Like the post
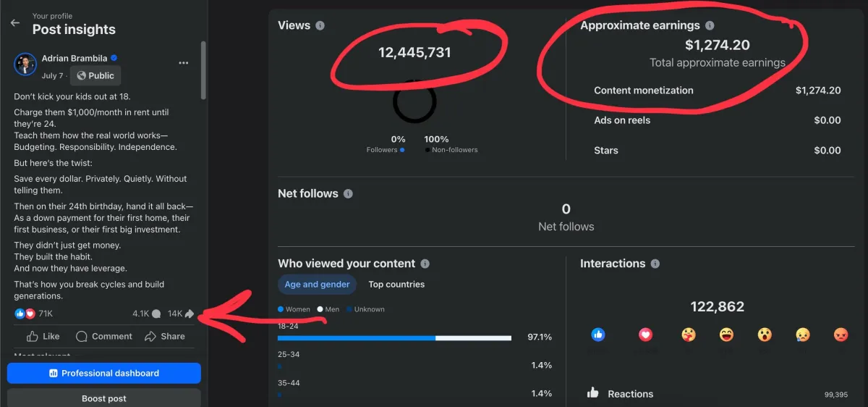868x407 pixels. point(43,336)
